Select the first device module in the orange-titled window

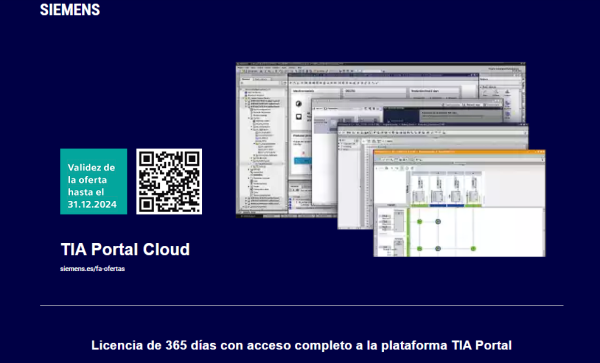coord(420,189)
